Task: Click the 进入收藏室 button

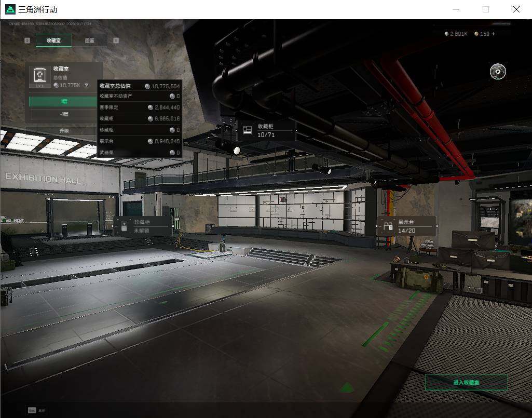Action: 466,382
